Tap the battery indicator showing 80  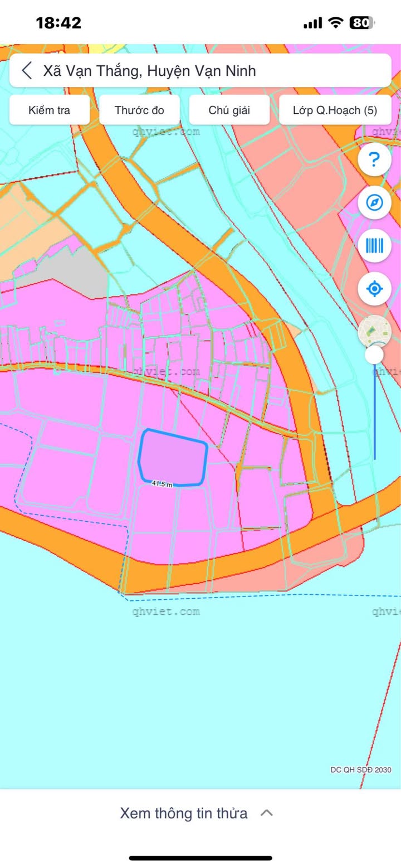[361, 23]
